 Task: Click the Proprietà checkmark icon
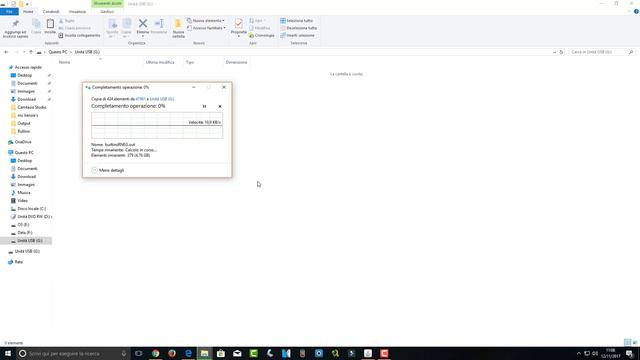238,24
